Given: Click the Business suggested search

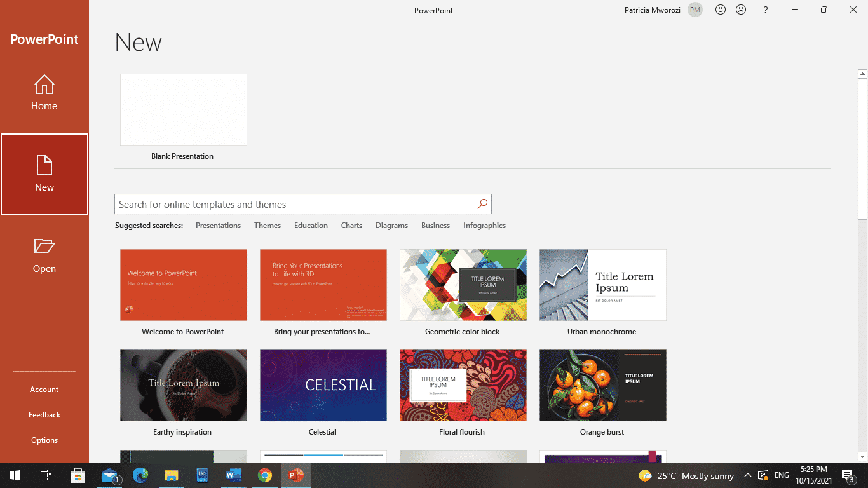Looking at the screenshot, I should coord(435,225).
